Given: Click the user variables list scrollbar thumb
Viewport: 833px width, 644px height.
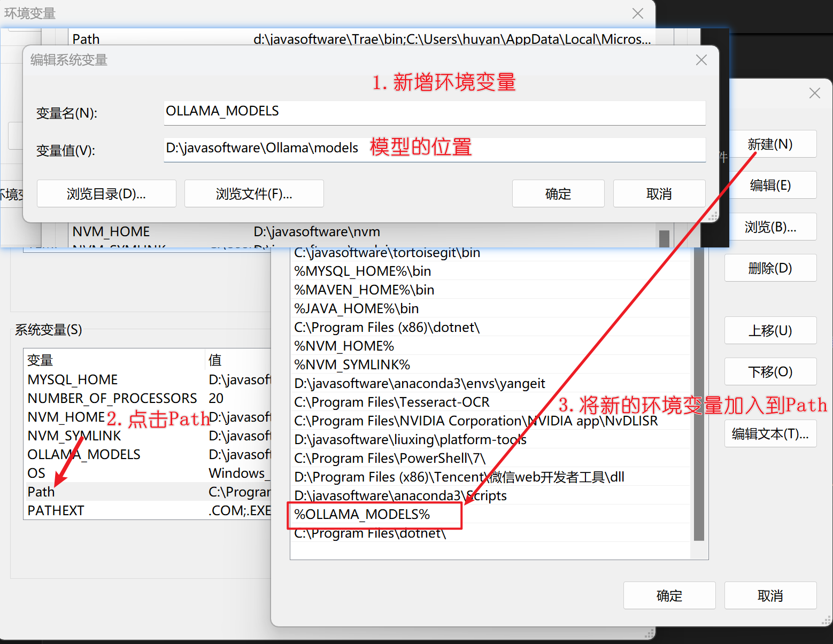Looking at the screenshot, I should pos(665,238).
